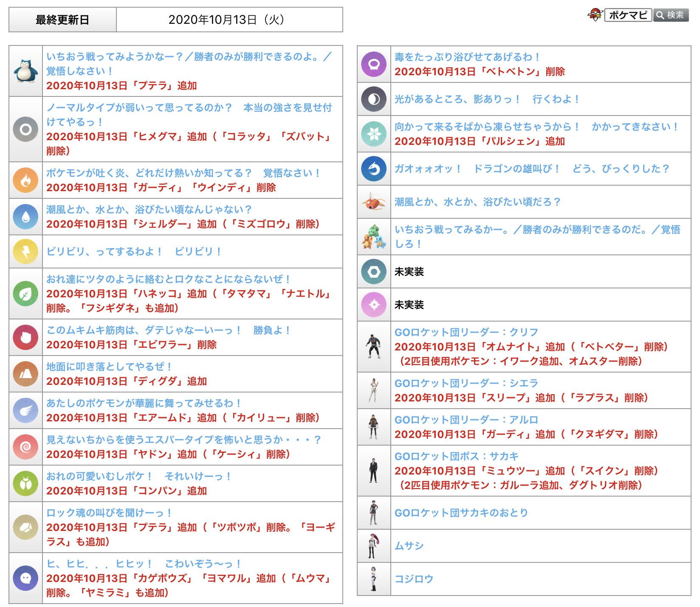Click the blue Water drop type icon
Image resolution: width=700 pixels, height=607 pixels.
pyautogui.click(x=25, y=217)
